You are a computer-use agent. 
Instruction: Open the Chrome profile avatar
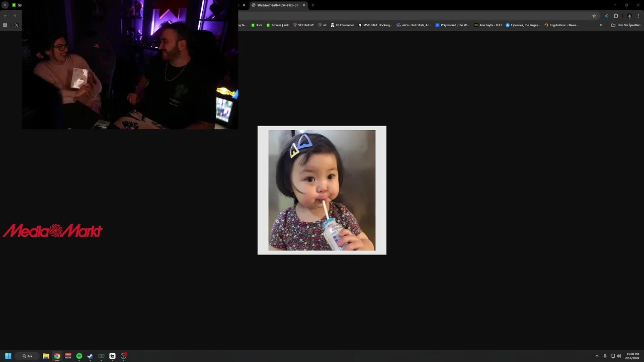629,16
